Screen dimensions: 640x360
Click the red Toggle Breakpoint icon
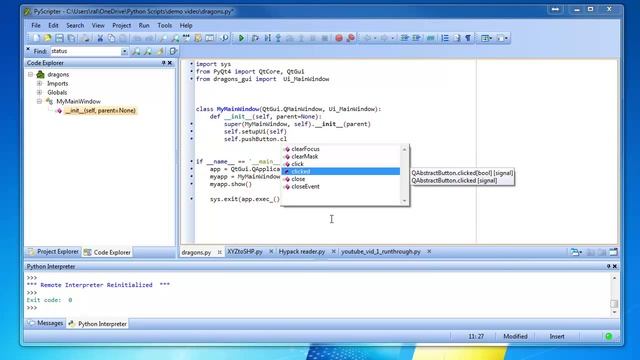339,38
